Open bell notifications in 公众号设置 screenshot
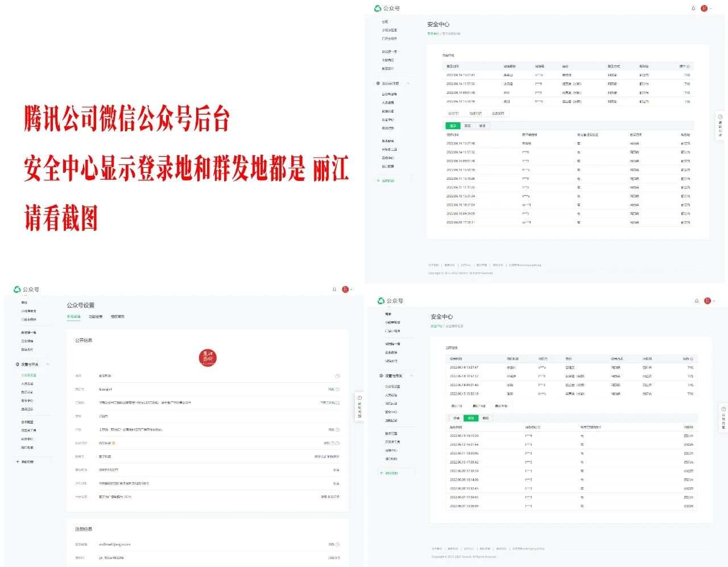728x567 pixels. (x=334, y=289)
